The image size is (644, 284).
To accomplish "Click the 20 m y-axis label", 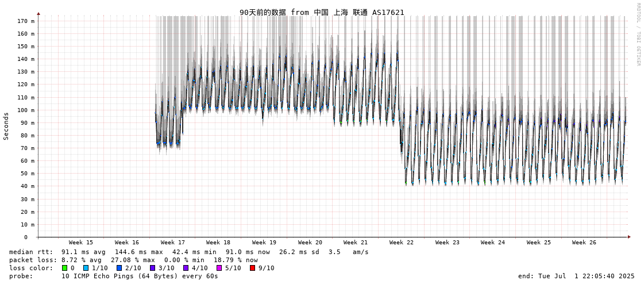I will [27, 212].
